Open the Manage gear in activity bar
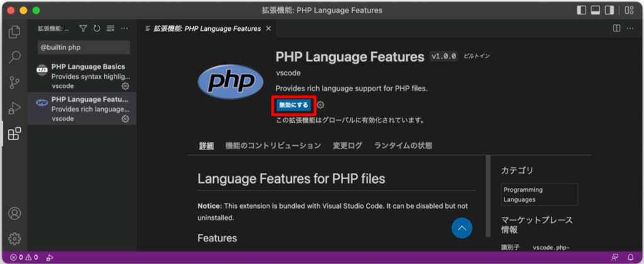Screen dimensions: 644x264 [x=14, y=239]
